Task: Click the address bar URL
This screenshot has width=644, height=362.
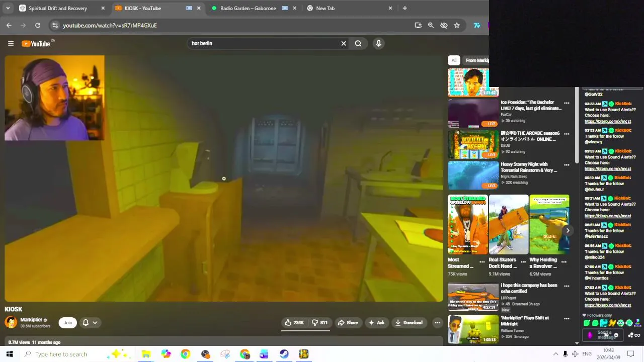Action: pos(110,25)
